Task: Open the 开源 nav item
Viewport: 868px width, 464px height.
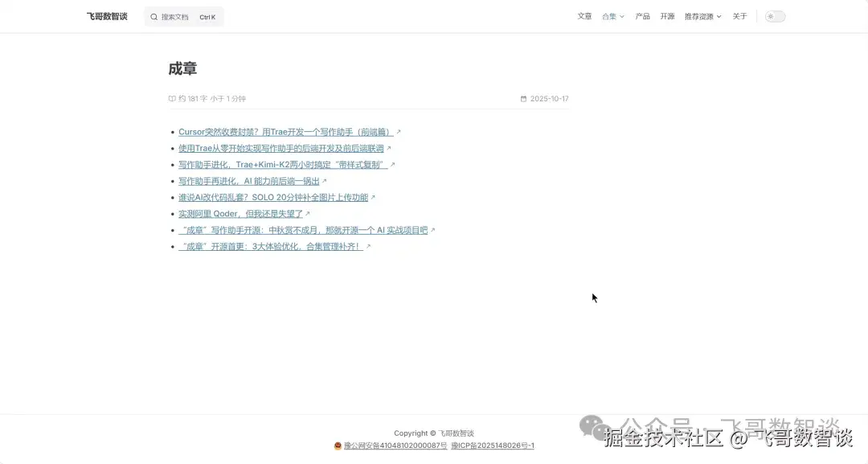Action: click(x=667, y=17)
